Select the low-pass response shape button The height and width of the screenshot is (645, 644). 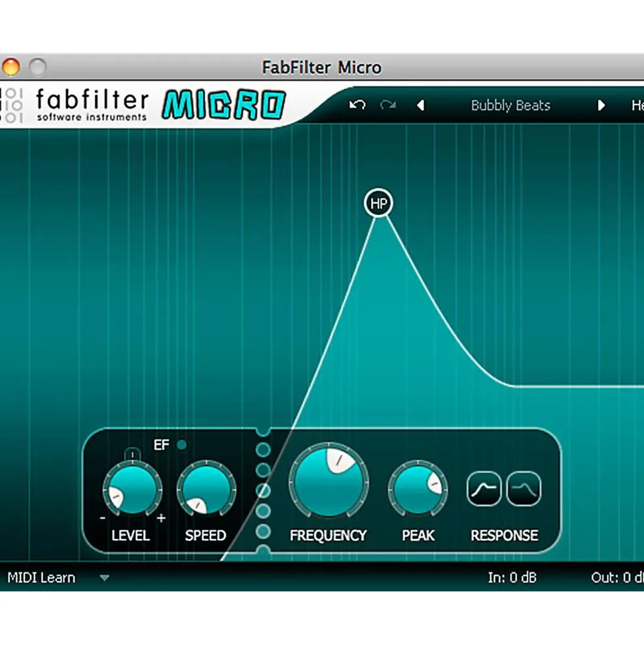click(x=524, y=488)
